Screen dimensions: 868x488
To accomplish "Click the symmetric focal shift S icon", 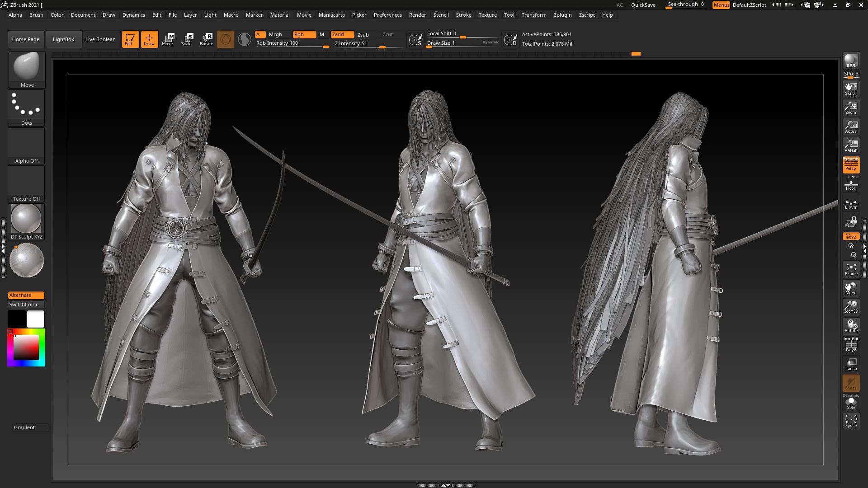I will tap(415, 40).
